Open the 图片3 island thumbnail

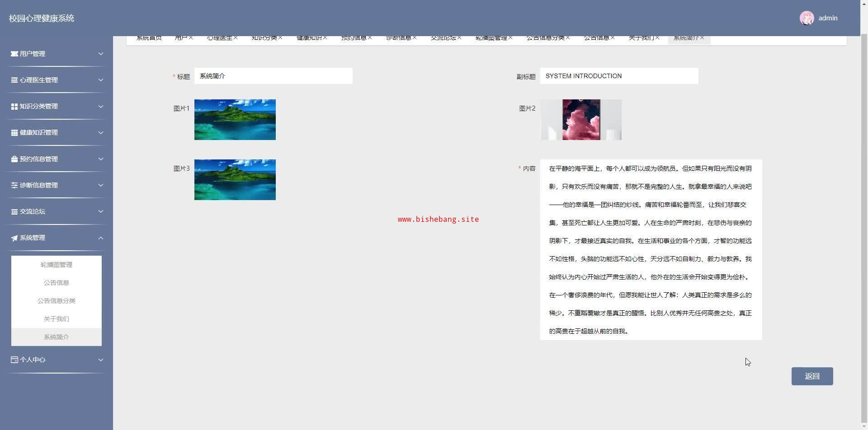[235, 180]
